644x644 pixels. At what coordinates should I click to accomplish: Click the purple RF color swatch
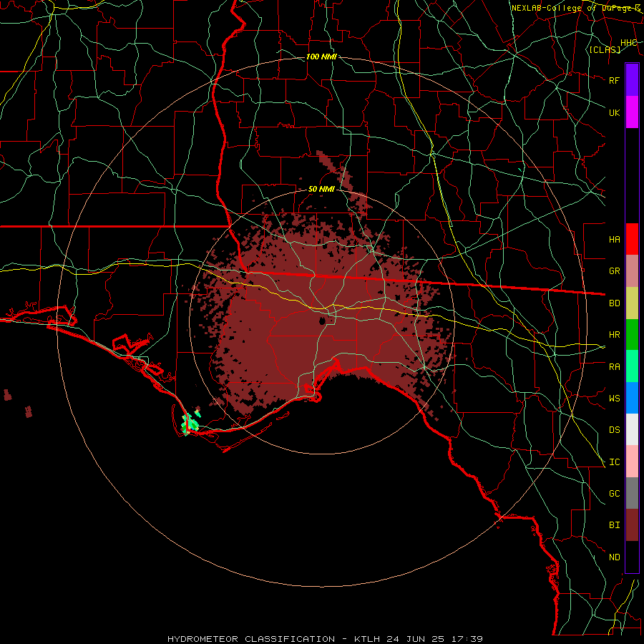pyautogui.click(x=632, y=80)
